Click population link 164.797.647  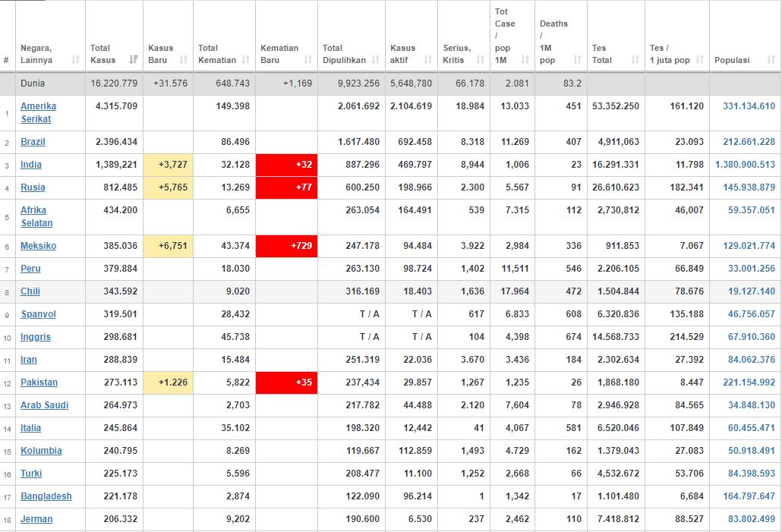pyautogui.click(x=749, y=496)
